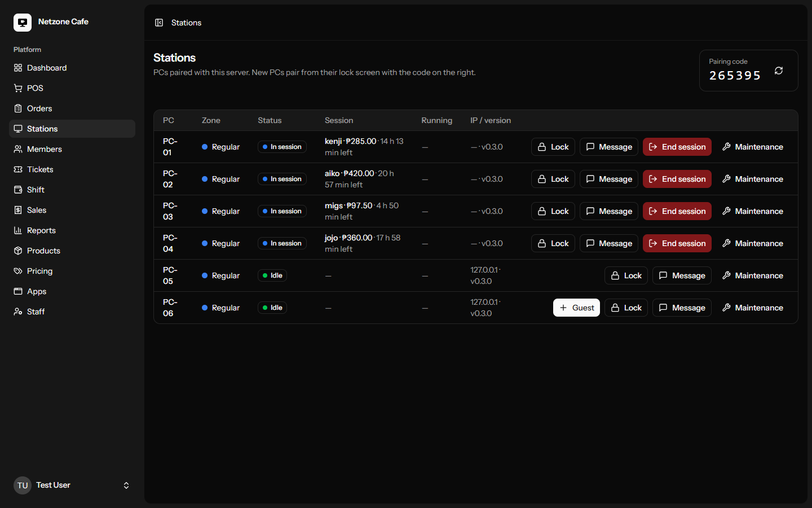Open POS page
The image size is (812, 508).
(72, 88)
